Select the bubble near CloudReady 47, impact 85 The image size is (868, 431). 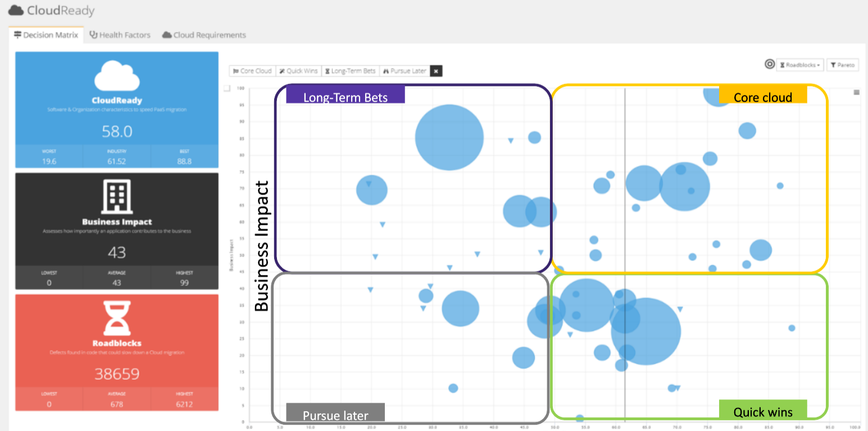pos(535,137)
